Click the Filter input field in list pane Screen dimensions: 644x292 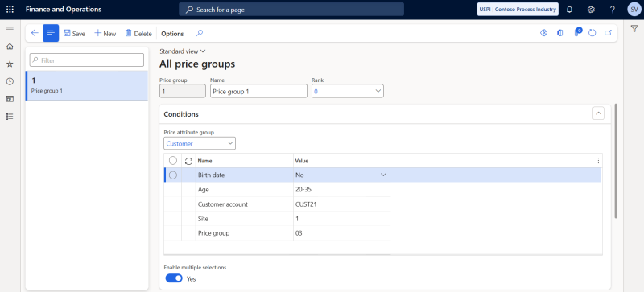click(87, 60)
